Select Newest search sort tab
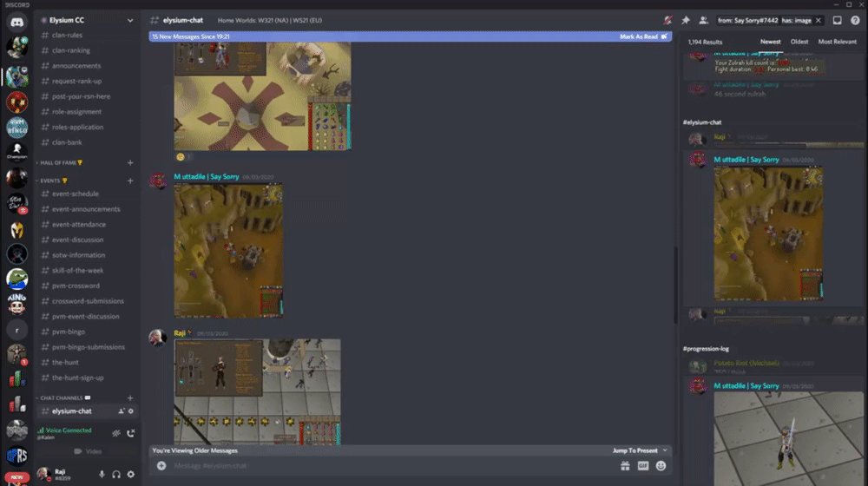868x486 pixels. tap(770, 42)
